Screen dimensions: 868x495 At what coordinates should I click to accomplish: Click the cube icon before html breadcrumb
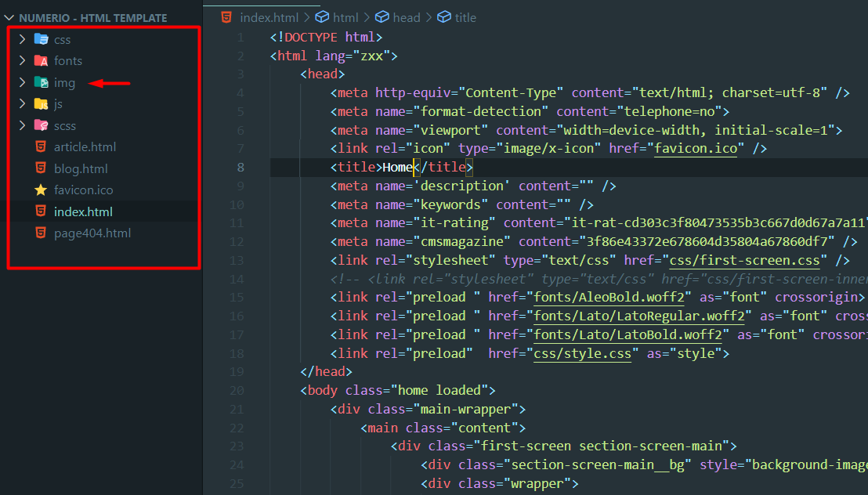322,17
